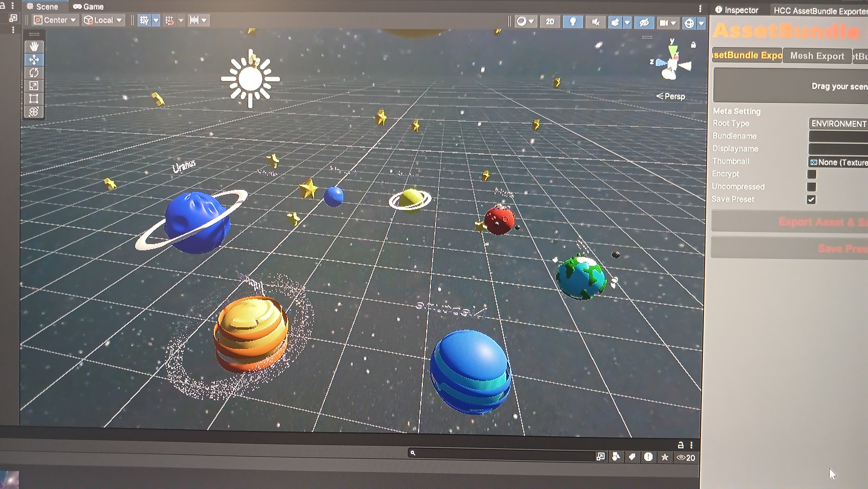Image resolution: width=868 pixels, height=489 pixels.
Task: Select the Hand view tool
Action: pyautogui.click(x=34, y=46)
